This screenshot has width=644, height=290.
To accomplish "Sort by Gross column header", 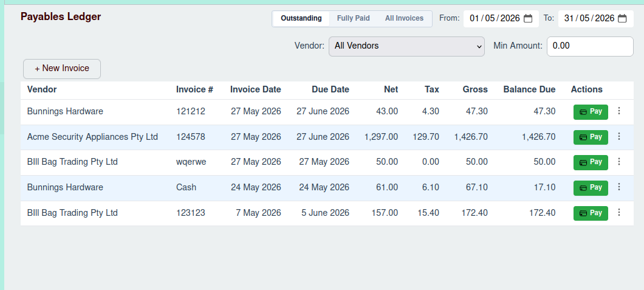I will tap(475, 89).
